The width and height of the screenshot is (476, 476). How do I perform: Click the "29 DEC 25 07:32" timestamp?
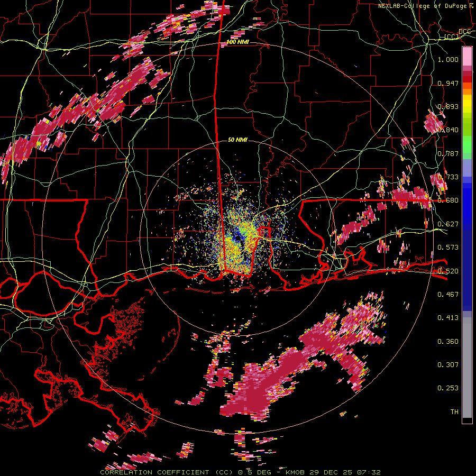pyautogui.click(x=345, y=472)
